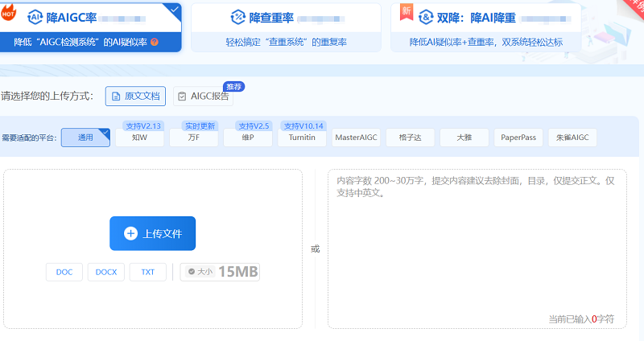Choose AIGC报告 upload method
This screenshot has height=341, width=644.
204,96
